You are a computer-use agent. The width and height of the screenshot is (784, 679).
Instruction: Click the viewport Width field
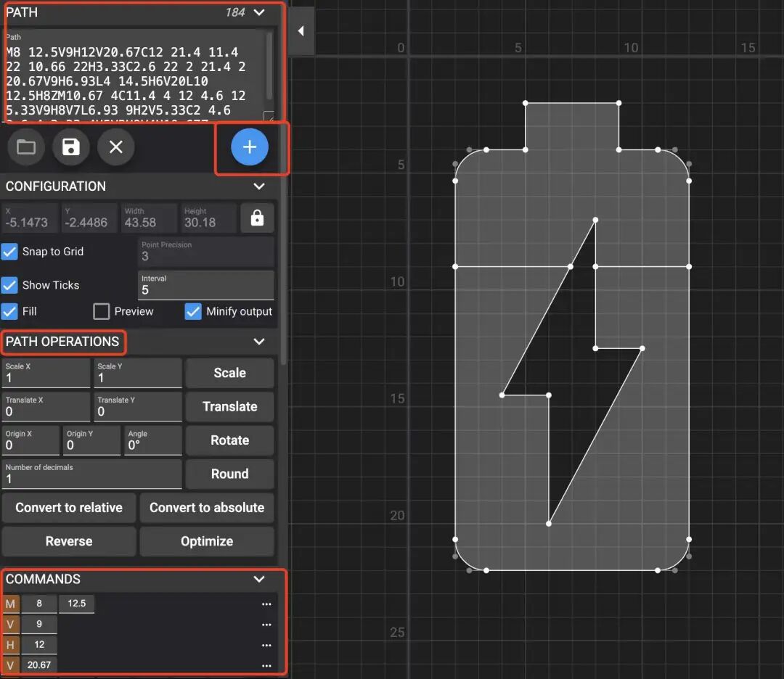click(x=149, y=218)
